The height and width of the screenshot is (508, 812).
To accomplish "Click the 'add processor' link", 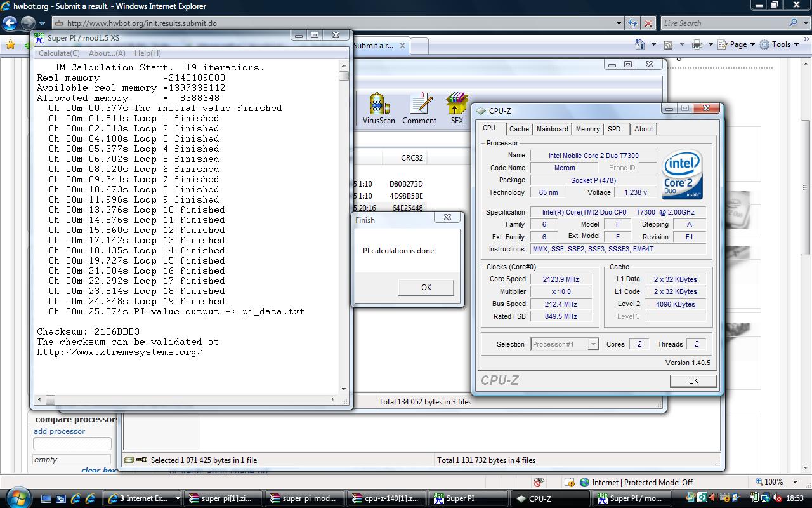I will [x=59, y=431].
